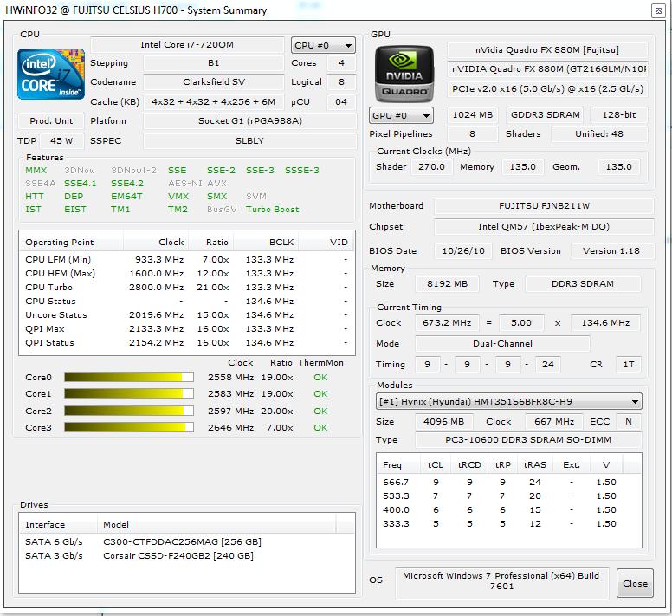Screen dimensions: 672x616
Task: Click the 8192 MB memory size value
Action: 447,284
